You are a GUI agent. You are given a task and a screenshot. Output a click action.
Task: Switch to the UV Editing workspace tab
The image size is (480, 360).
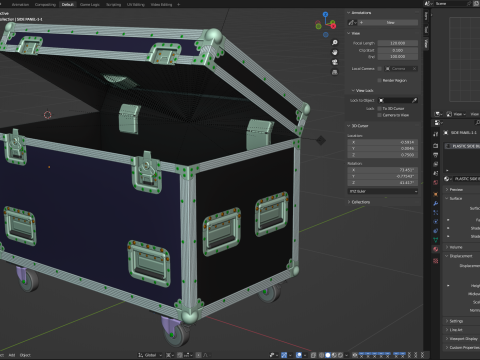coord(136,4)
